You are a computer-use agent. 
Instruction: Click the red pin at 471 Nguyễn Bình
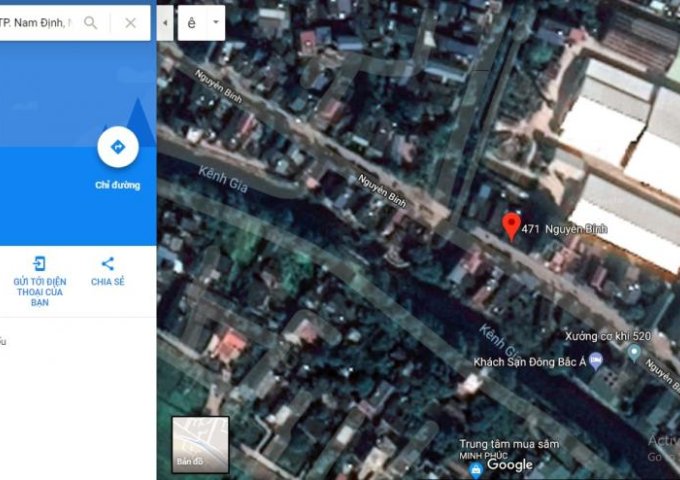point(510,226)
